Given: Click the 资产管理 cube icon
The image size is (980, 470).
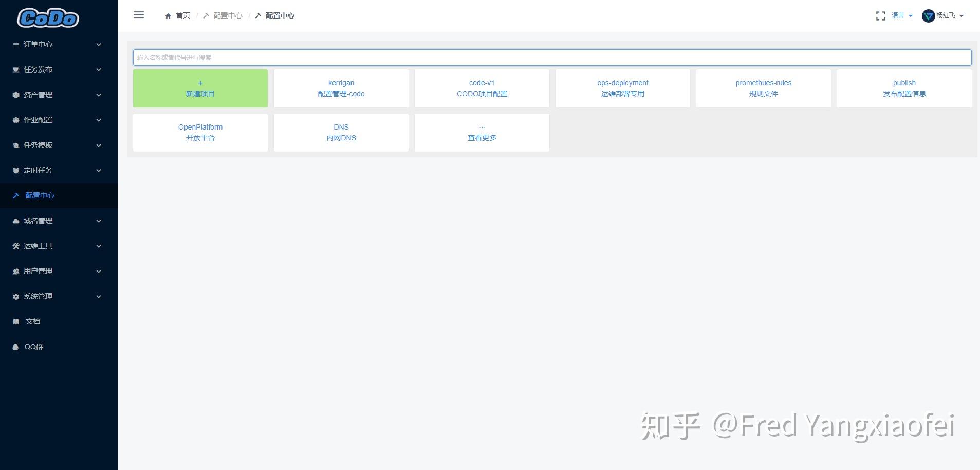Looking at the screenshot, I should [x=15, y=95].
